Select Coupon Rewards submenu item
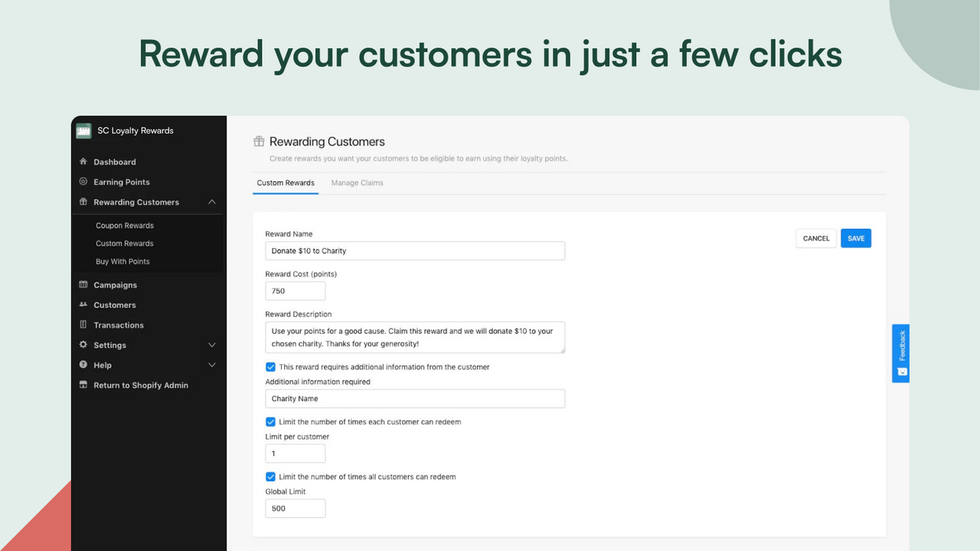980x551 pixels. 125,226
